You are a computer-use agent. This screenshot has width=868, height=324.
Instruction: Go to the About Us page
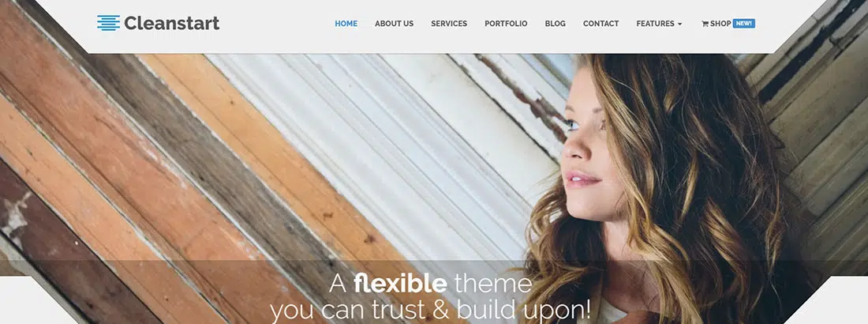point(394,24)
